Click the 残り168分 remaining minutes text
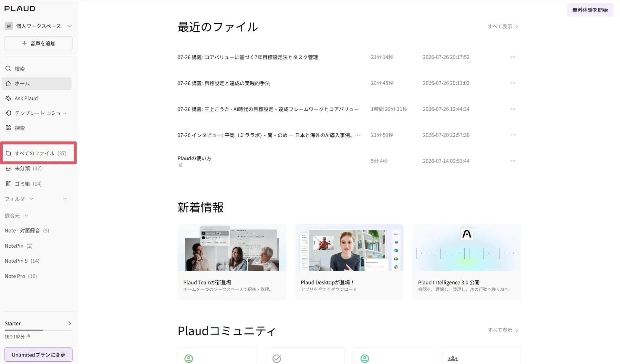The image size is (620, 364). (x=15, y=337)
